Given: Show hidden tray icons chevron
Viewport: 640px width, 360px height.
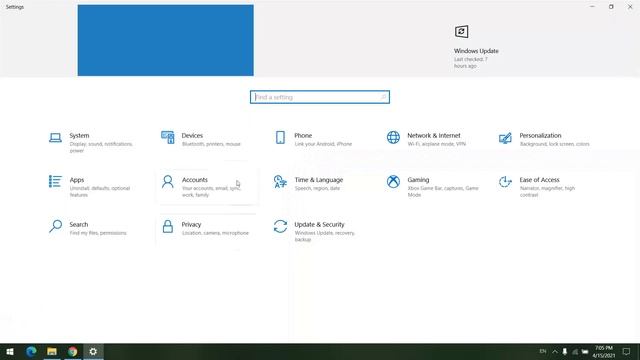Looking at the screenshot, I should coord(555,351).
